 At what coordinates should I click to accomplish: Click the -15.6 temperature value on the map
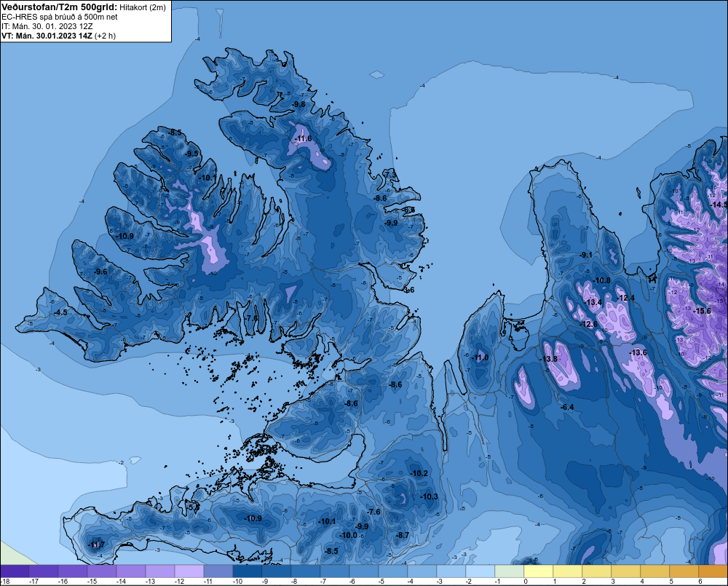pos(702,311)
